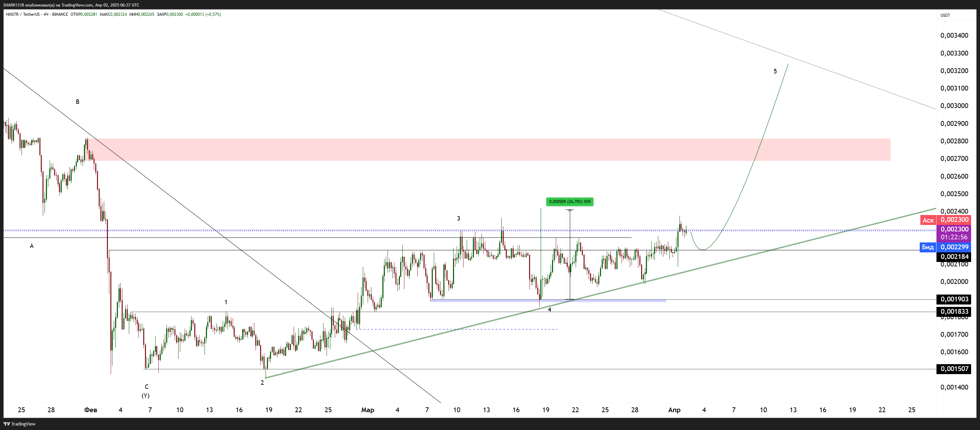Click the Апр label on the time axis
The height and width of the screenshot is (430, 980).
[674, 410]
